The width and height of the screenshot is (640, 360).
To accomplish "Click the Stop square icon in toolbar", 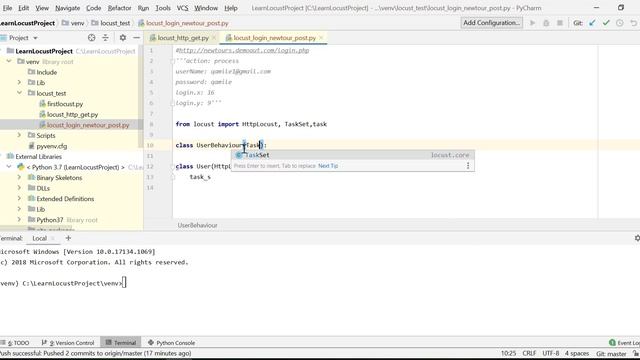I will (560, 23).
